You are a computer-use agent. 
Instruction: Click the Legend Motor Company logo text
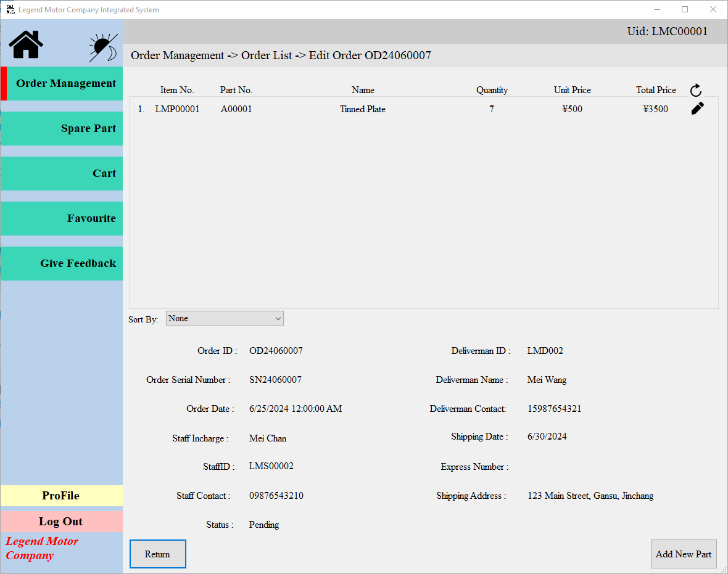(42, 548)
